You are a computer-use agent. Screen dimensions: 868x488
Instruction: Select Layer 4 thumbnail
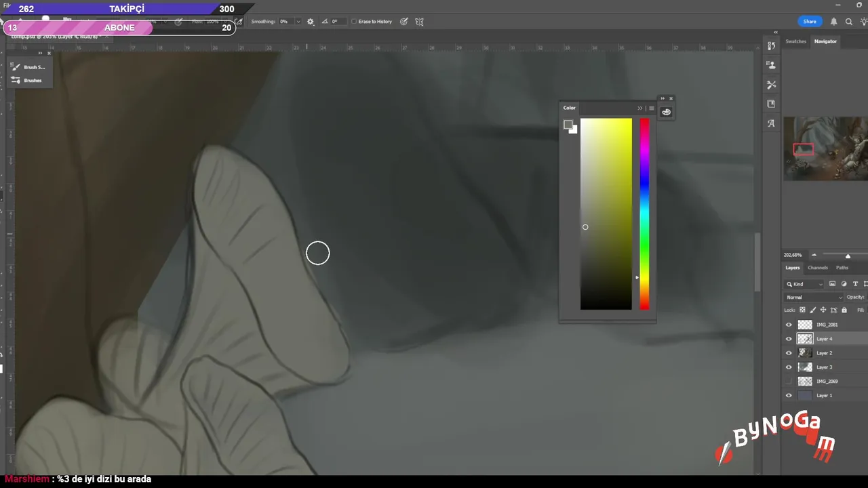(x=805, y=339)
